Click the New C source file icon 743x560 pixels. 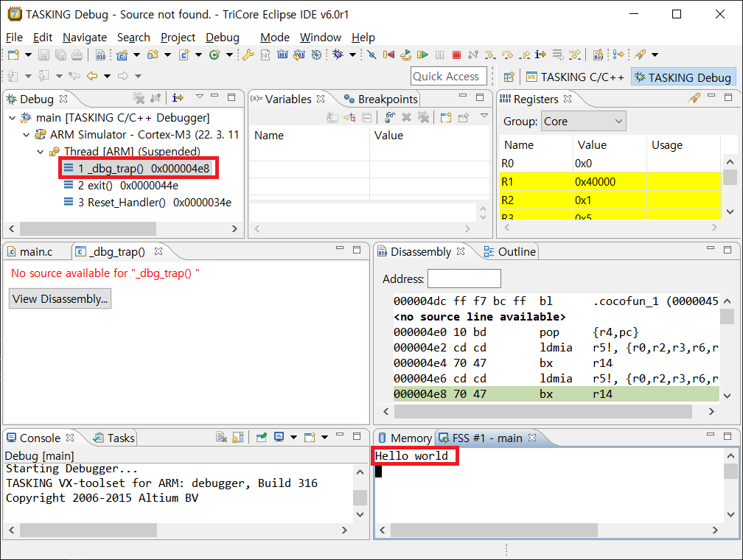click(x=184, y=55)
